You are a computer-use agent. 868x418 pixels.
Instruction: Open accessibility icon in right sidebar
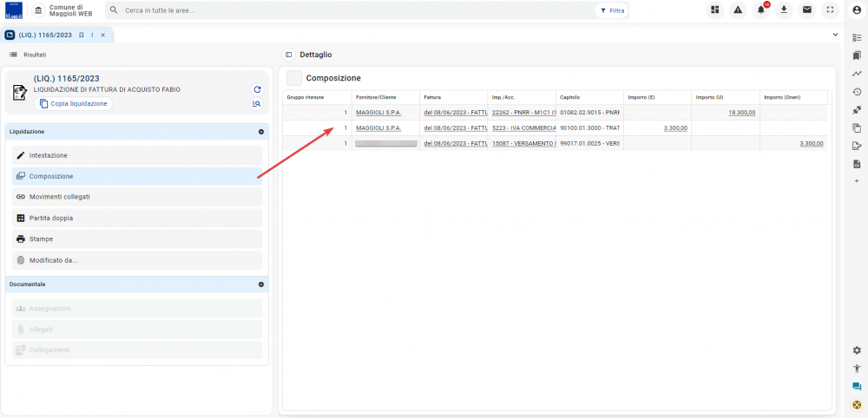[x=857, y=369]
